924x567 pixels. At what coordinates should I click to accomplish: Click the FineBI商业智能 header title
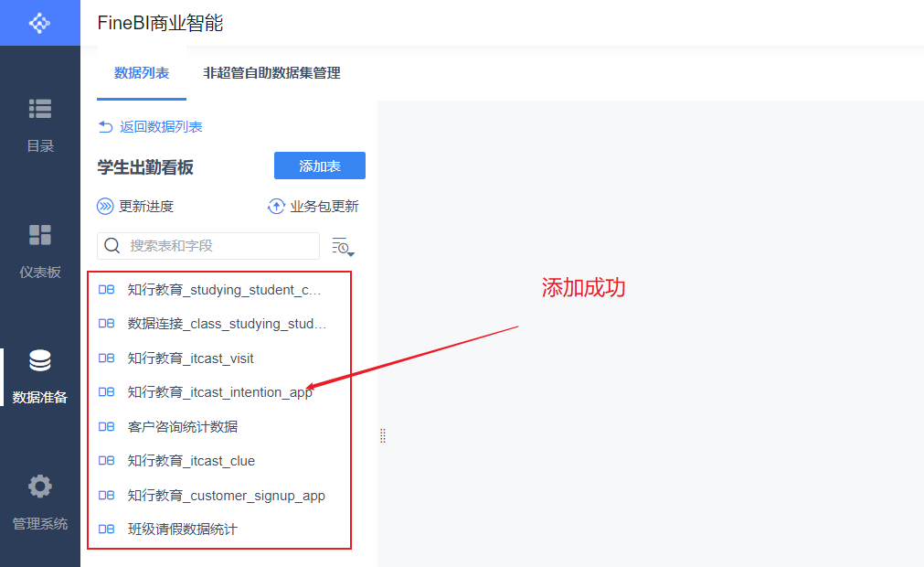(160, 23)
